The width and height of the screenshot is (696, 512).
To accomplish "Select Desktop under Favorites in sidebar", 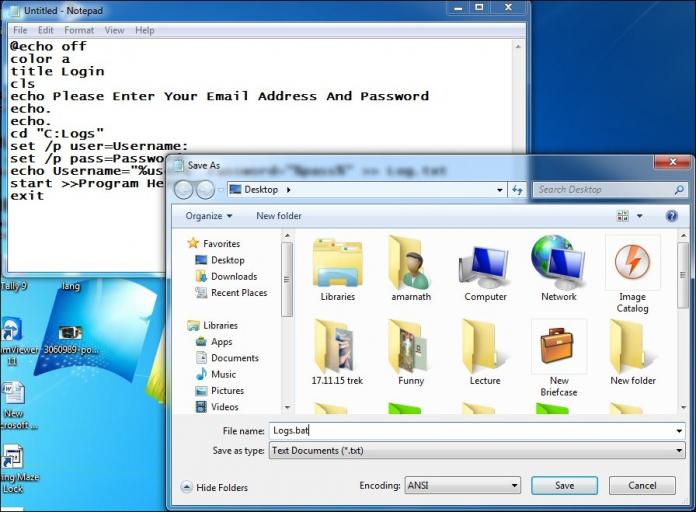I will coord(220,260).
